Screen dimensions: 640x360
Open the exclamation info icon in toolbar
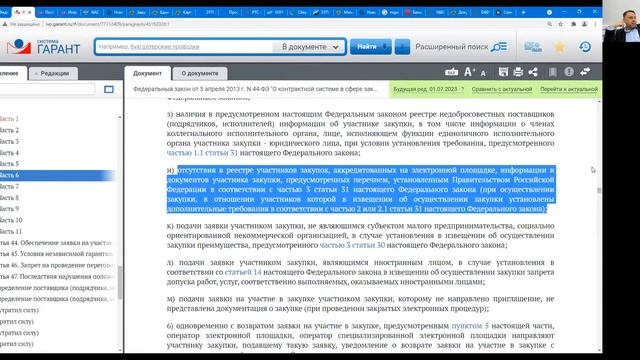tap(569, 72)
